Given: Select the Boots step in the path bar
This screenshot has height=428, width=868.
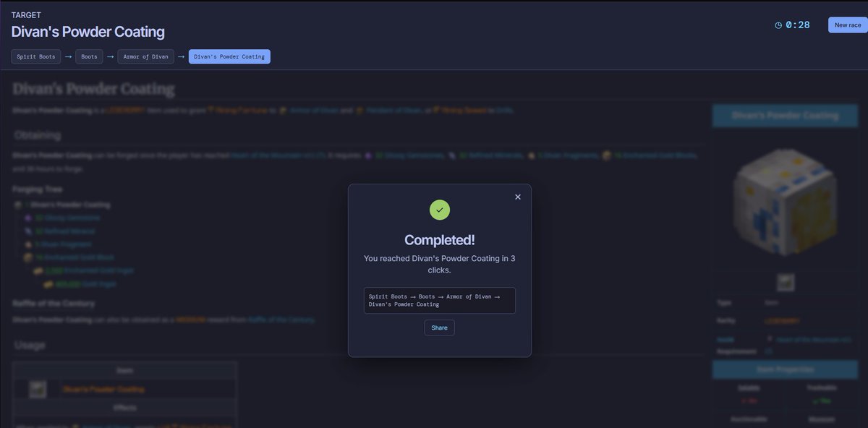Looking at the screenshot, I should click(89, 56).
